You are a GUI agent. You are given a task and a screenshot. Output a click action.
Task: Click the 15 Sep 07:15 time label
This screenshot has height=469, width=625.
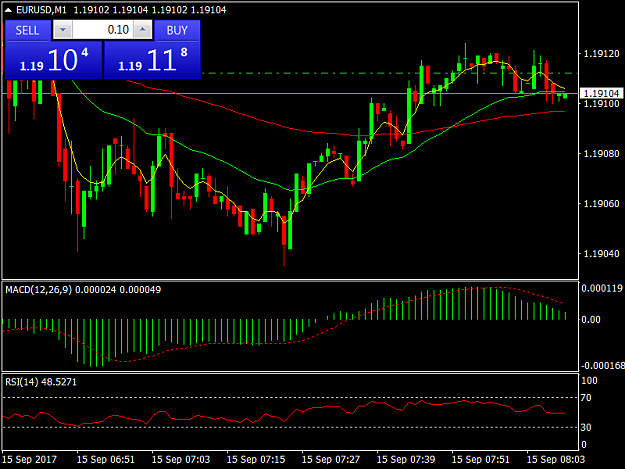click(256, 459)
